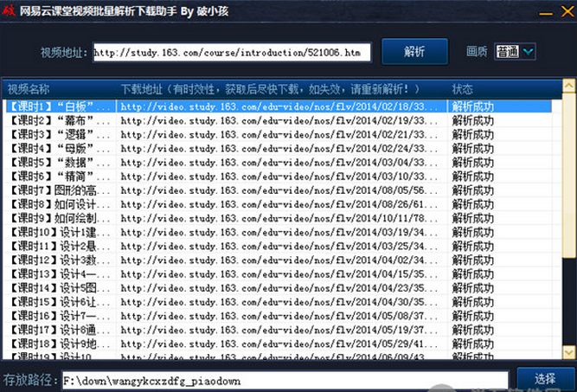The image size is (577, 392).
Task: Minimize the download helper window
Action: coord(542,10)
